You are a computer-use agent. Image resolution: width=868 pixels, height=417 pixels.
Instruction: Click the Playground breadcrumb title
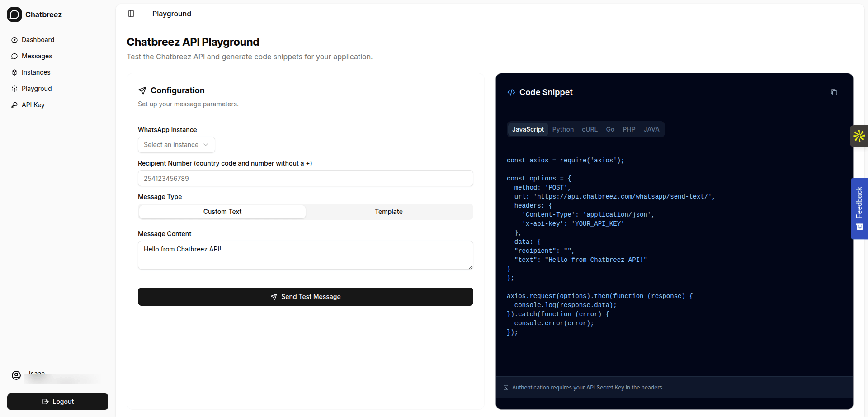pyautogui.click(x=172, y=14)
